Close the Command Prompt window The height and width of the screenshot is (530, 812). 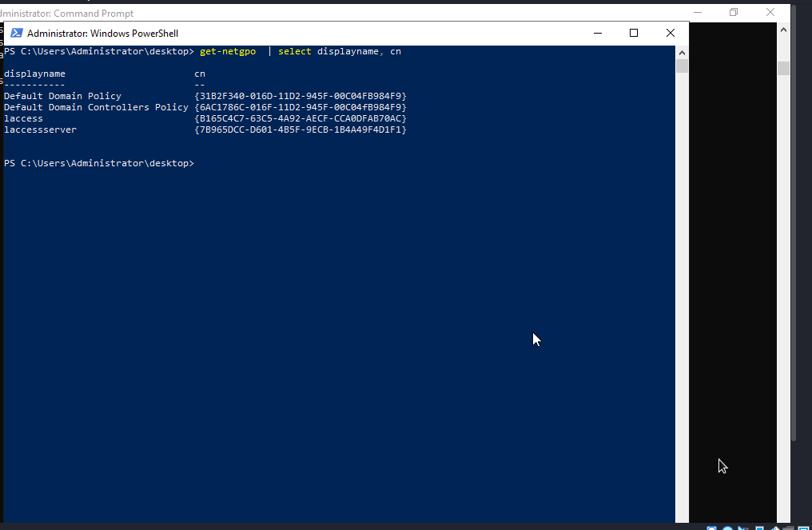[770, 13]
